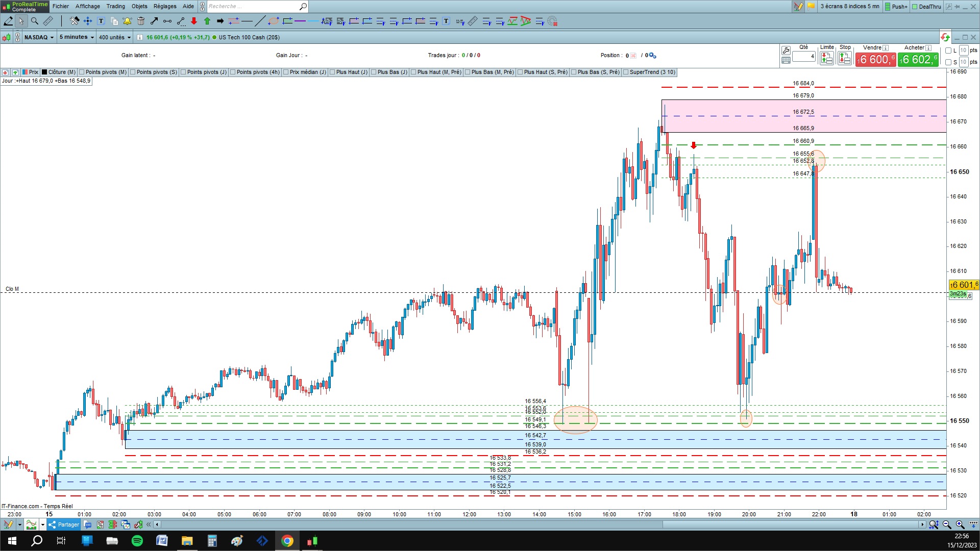
Task: Activate the magnifier zoom tool
Action: (35, 21)
